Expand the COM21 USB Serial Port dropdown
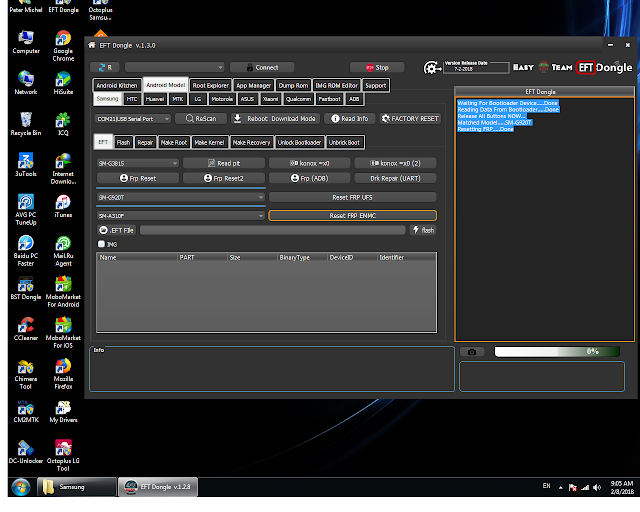The height and width of the screenshot is (512, 640). [133, 119]
